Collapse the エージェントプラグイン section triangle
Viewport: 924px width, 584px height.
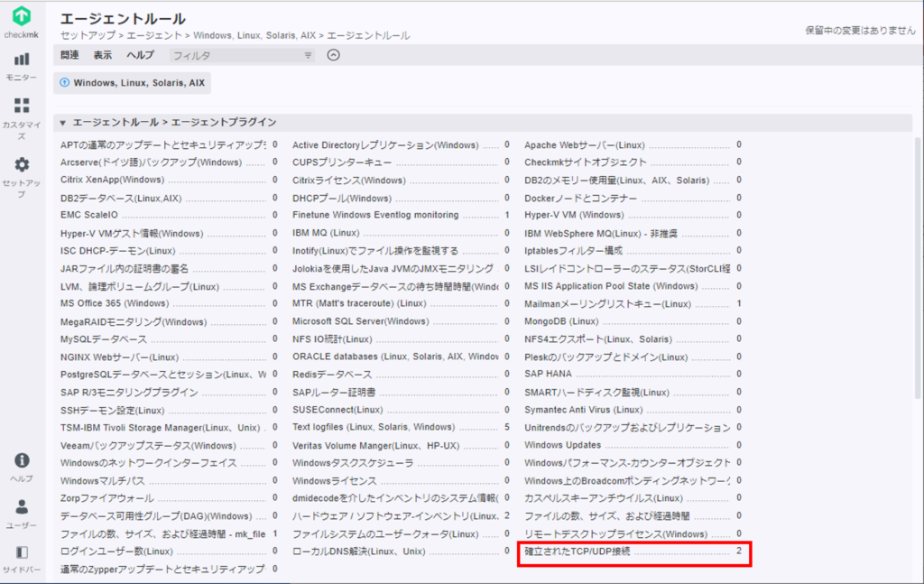pyautogui.click(x=62, y=123)
